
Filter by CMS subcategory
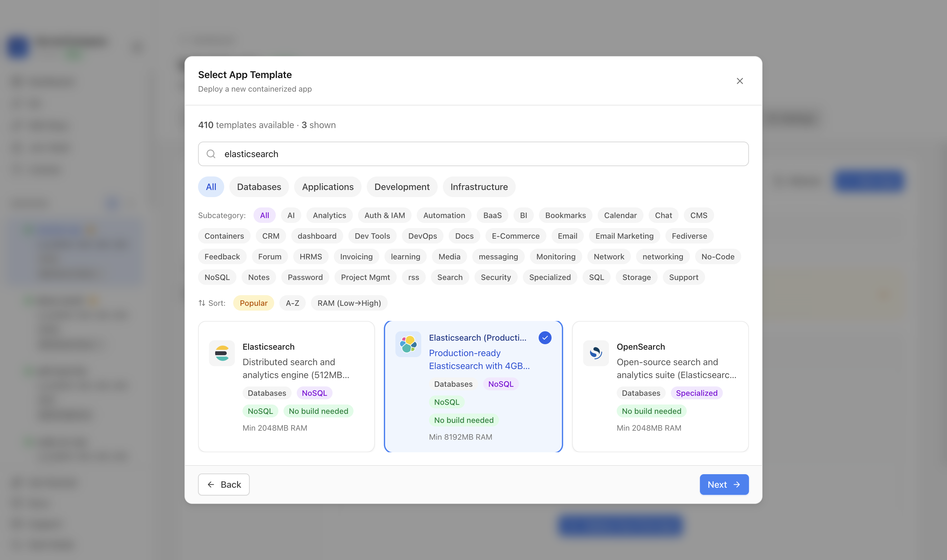pyautogui.click(x=699, y=215)
